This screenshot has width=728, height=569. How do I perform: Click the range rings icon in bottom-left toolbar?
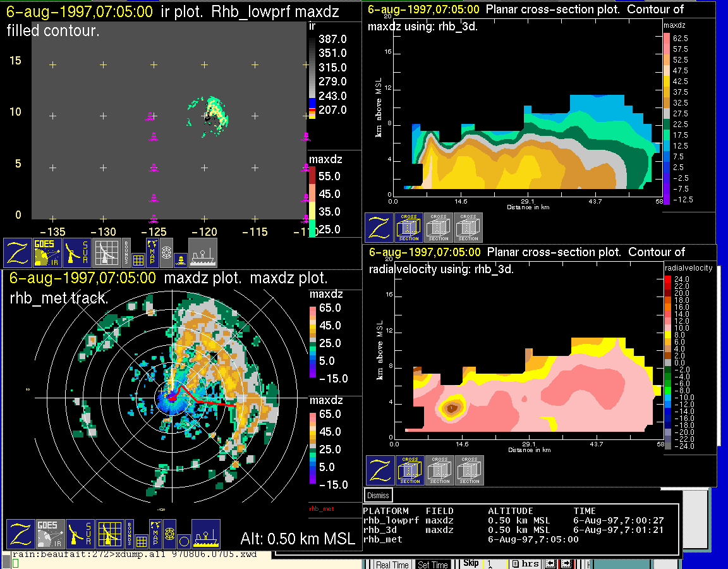169,534
